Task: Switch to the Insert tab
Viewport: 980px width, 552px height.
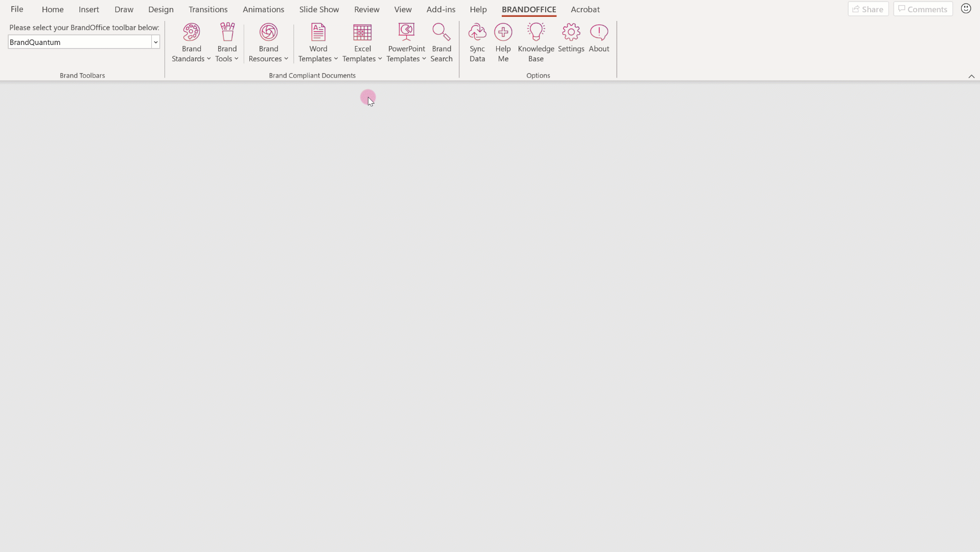Action: (x=89, y=9)
